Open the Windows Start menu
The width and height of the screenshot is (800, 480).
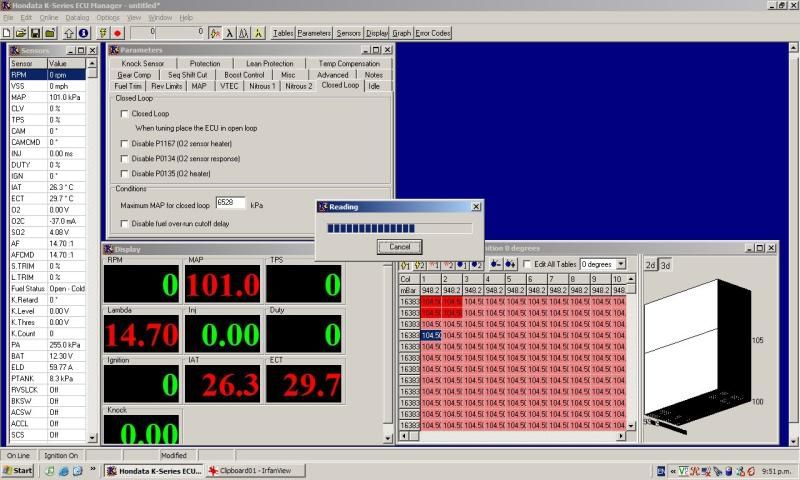18,470
